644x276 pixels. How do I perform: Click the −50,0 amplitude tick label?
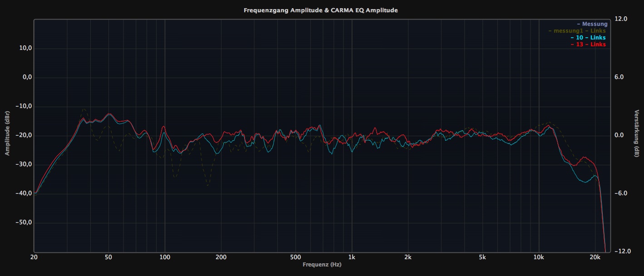click(23, 223)
